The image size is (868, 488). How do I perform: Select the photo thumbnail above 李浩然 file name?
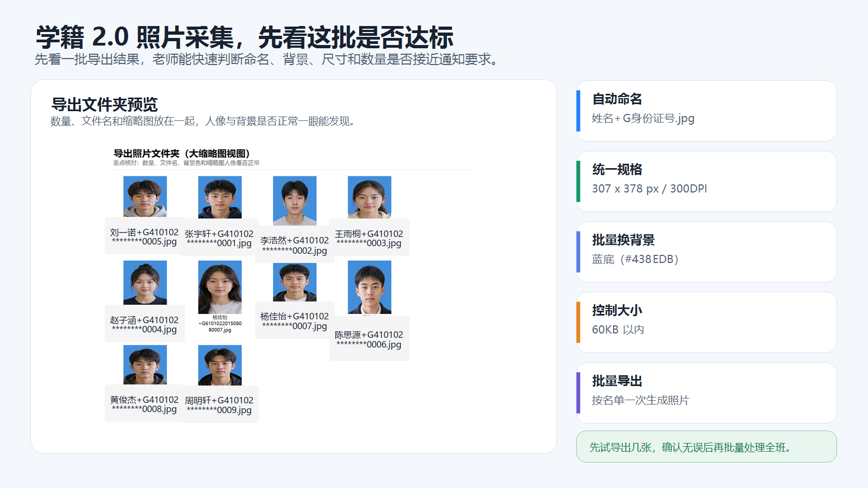click(295, 201)
